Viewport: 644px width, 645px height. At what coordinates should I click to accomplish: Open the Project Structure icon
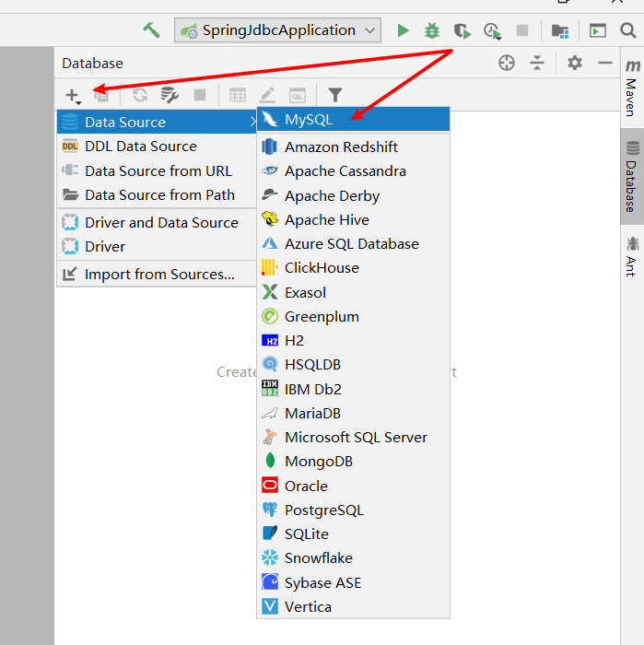pos(559,30)
